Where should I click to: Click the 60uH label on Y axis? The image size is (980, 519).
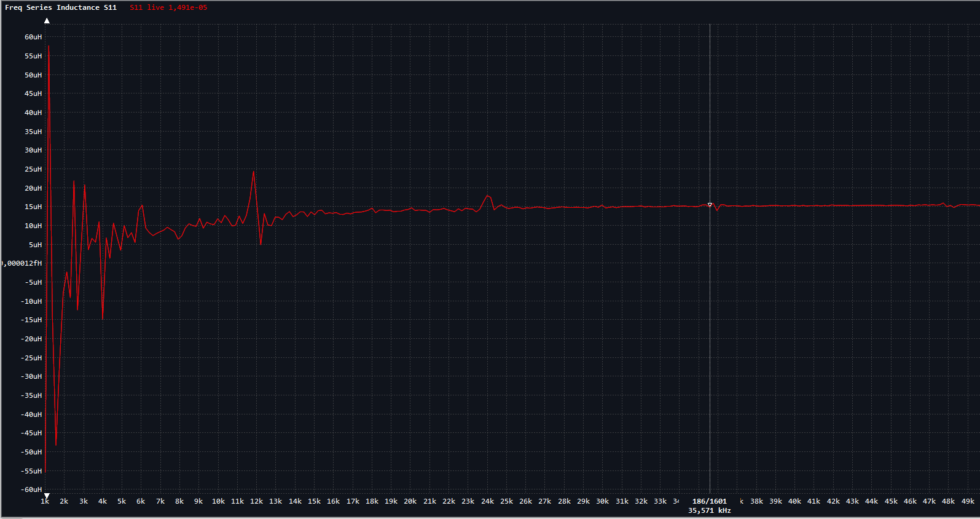[x=33, y=37]
